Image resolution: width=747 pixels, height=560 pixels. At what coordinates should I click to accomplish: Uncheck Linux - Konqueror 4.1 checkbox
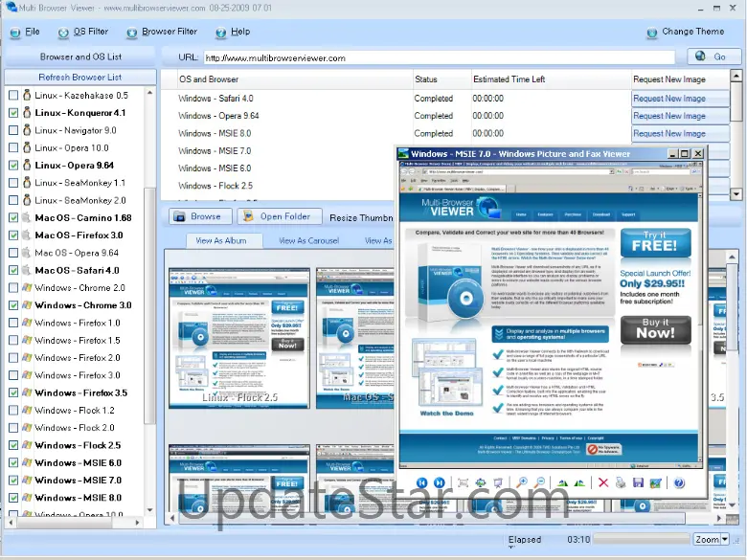click(13, 113)
